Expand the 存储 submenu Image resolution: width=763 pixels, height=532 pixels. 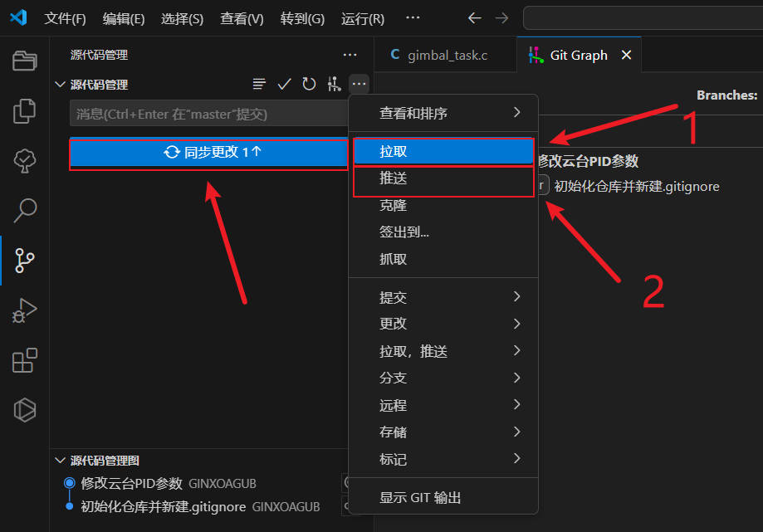click(448, 432)
